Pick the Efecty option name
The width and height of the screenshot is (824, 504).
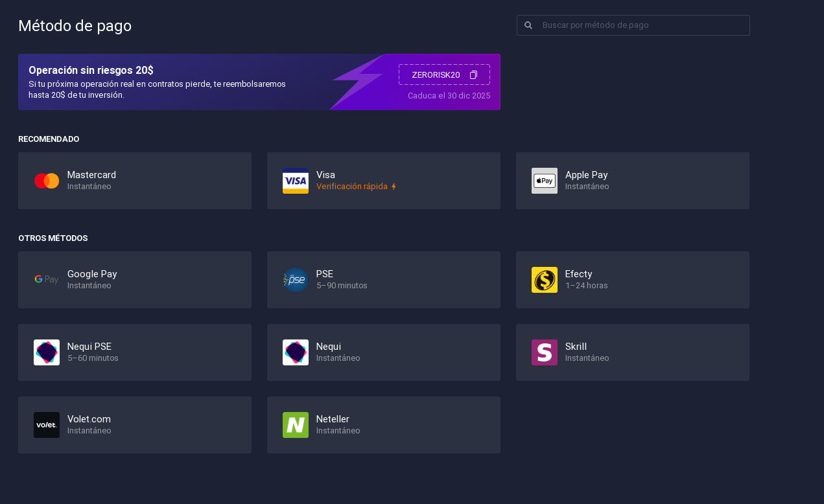pos(578,274)
